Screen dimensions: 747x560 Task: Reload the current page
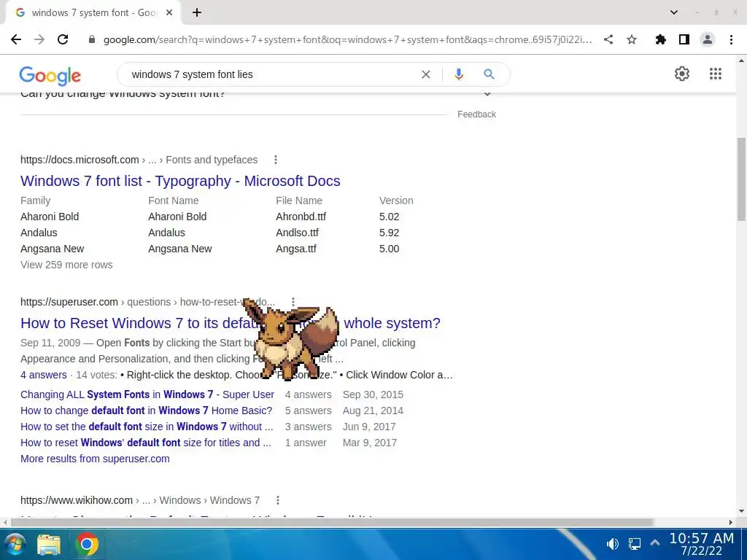point(63,39)
